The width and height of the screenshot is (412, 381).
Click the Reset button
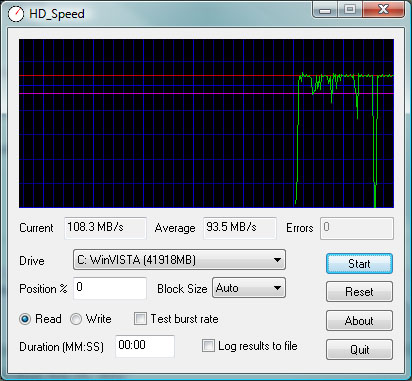tap(359, 292)
